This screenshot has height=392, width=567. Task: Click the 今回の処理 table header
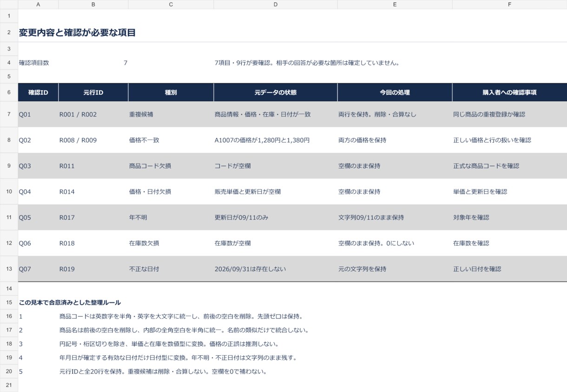pos(395,92)
